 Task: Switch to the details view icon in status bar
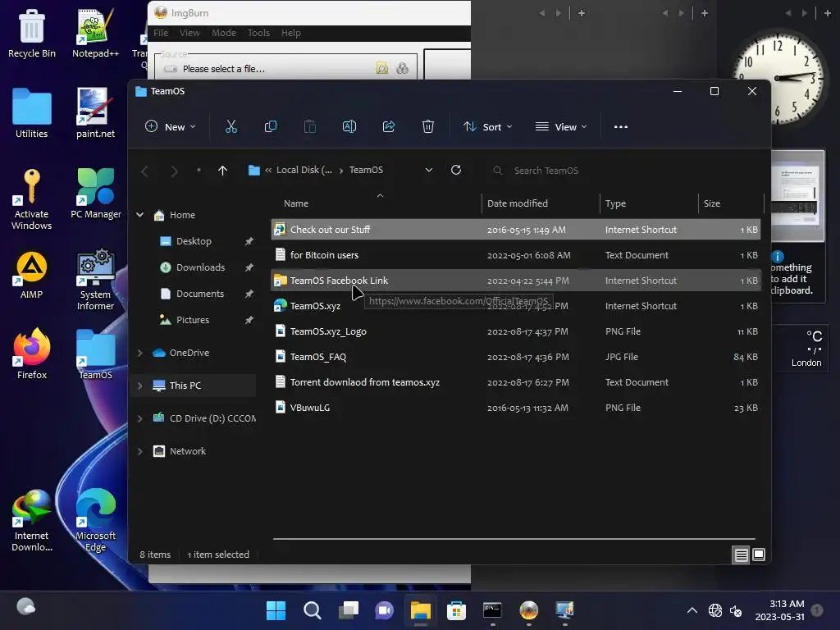tap(741, 555)
